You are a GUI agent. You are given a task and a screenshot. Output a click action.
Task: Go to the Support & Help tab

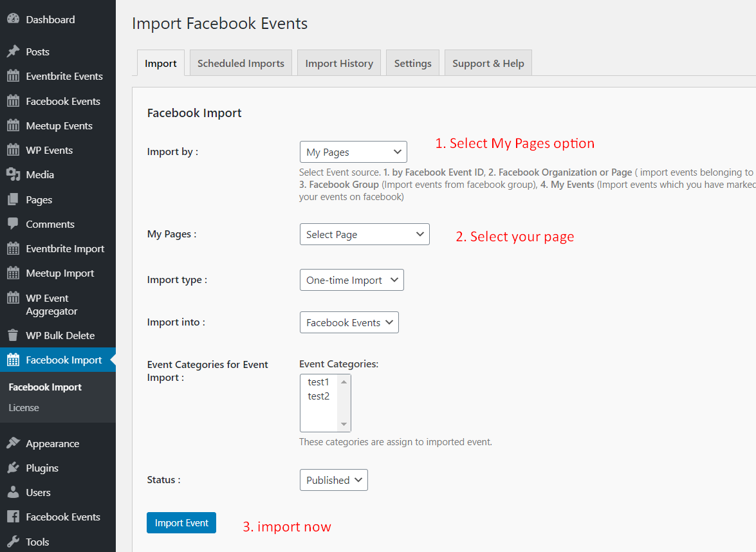488,64
